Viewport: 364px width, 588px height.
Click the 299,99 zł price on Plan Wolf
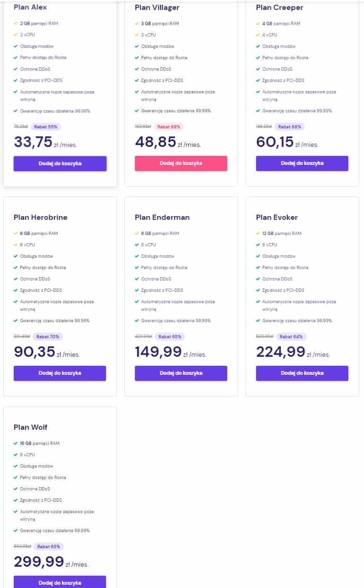point(51,562)
